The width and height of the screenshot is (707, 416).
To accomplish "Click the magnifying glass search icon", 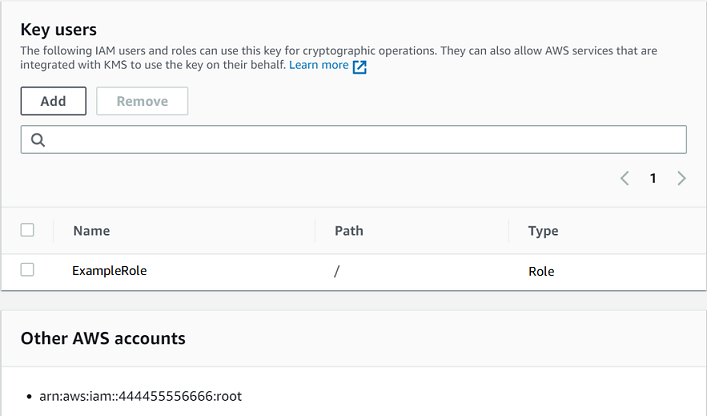I will pyautogui.click(x=38, y=140).
